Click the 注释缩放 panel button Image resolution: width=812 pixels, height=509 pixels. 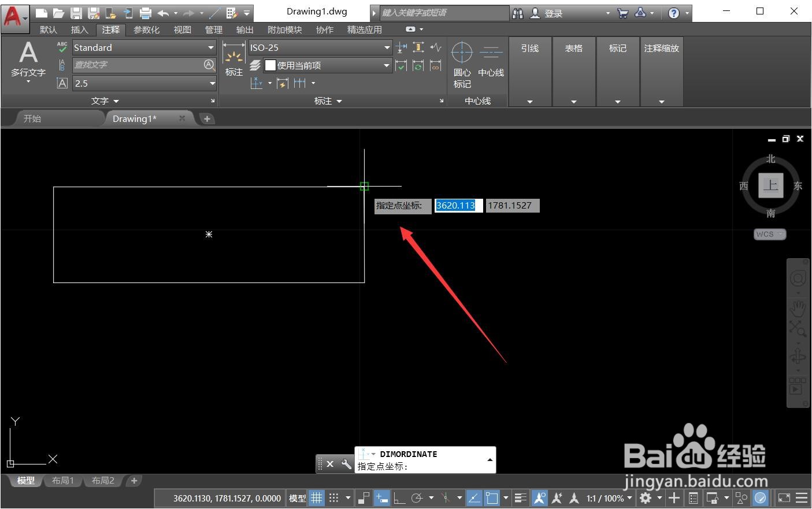coord(662,72)
